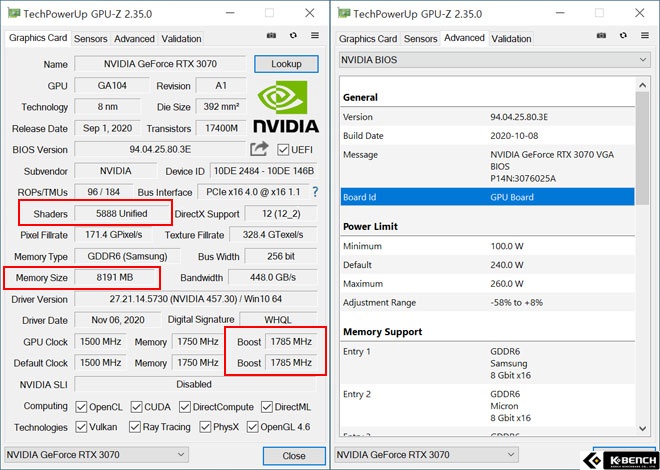Select Advanced tab in right window
The width and height of the screenshot is (660, 470).
coord(464,38)
